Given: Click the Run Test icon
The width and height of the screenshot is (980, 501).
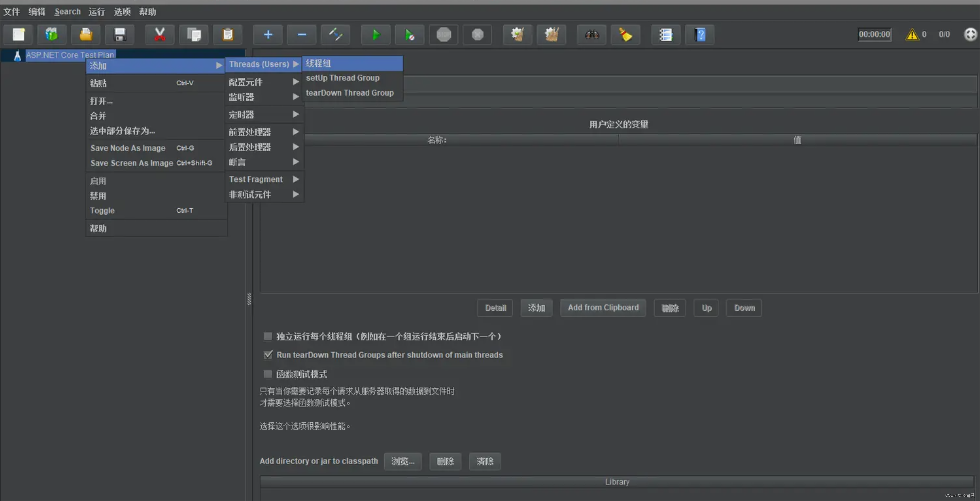Looking at the screenshot, I should click(x=375, y=34).
